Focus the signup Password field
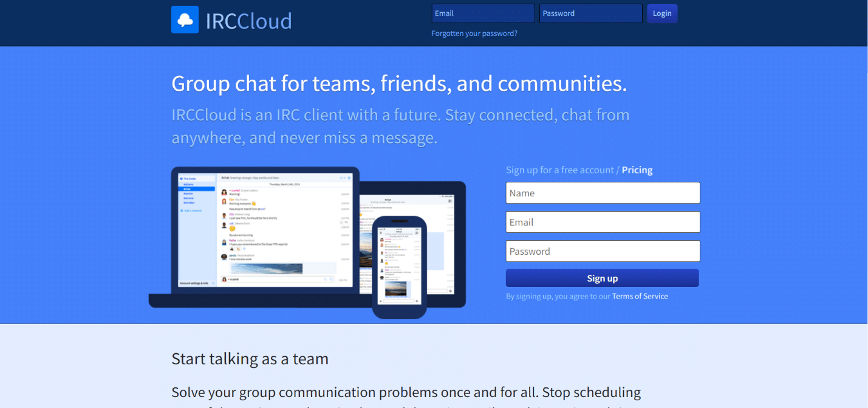The width and height of the screenshot is (868, 408). [x=603, y=251]
